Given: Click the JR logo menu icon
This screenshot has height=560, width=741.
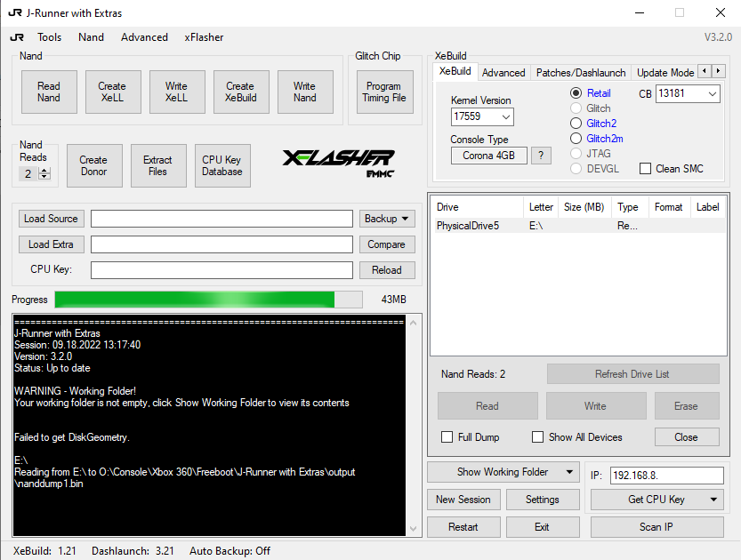Looking at the screenshot, I should [x=17, y=37].
